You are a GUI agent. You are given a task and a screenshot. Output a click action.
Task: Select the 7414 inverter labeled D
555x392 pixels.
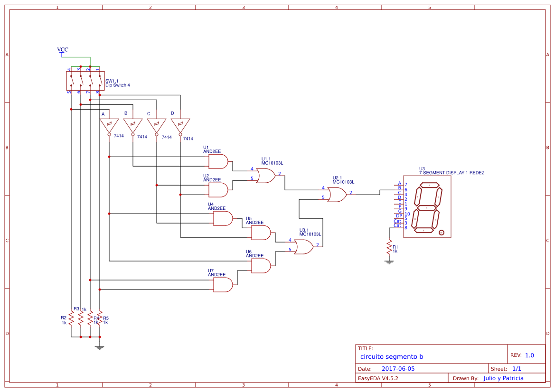coord(181,123)
